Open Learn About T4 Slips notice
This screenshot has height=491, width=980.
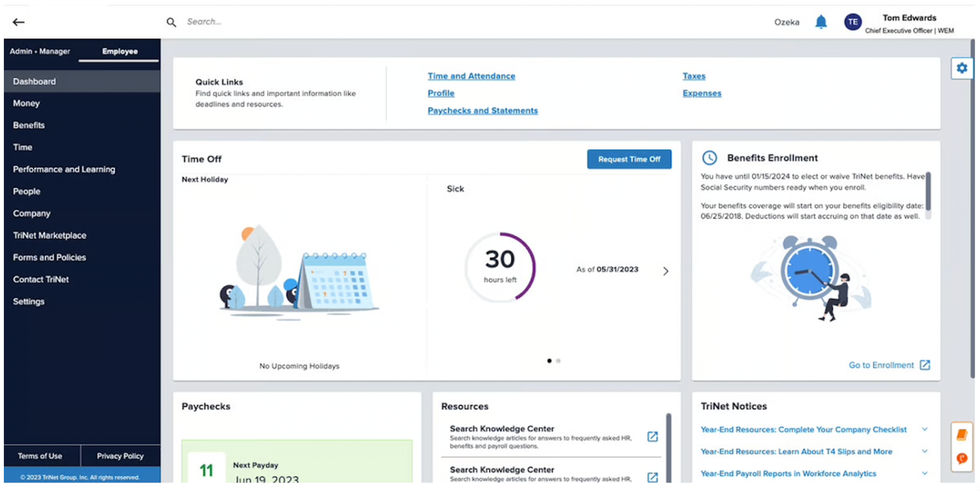(796, 452)
